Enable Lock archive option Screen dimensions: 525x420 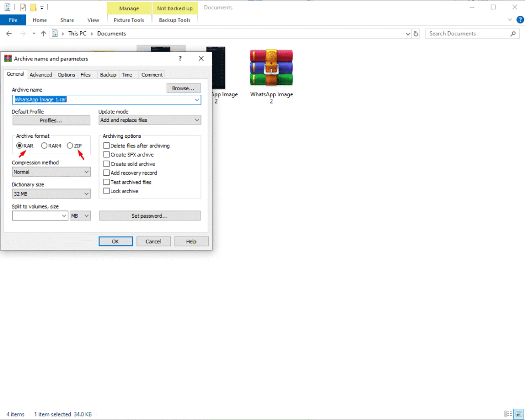tap(121, 191)
